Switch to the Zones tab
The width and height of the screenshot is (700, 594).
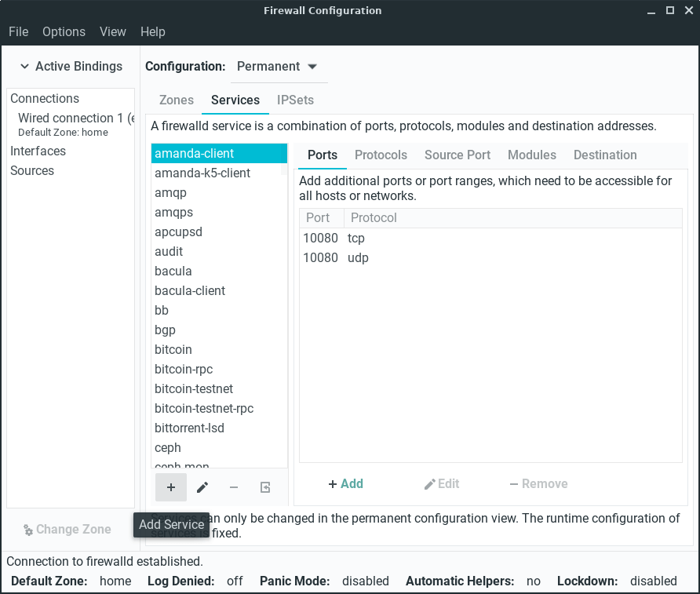(x=177, y=100)
